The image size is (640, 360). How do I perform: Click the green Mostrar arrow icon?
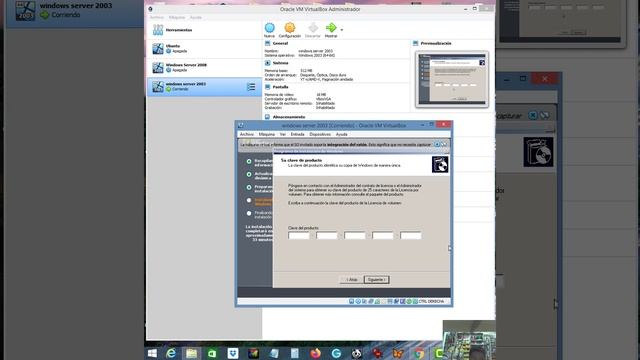tap(331, 28)
